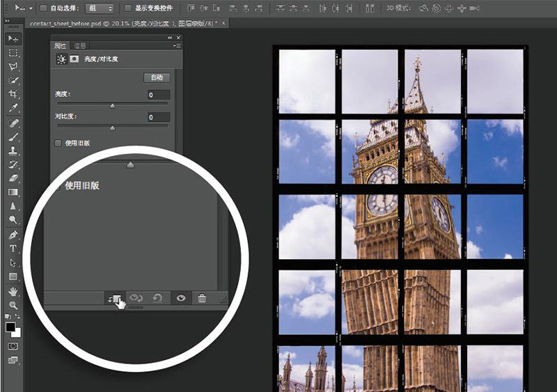Open the Move tool preset picker arrow

[x=31, y=8]
